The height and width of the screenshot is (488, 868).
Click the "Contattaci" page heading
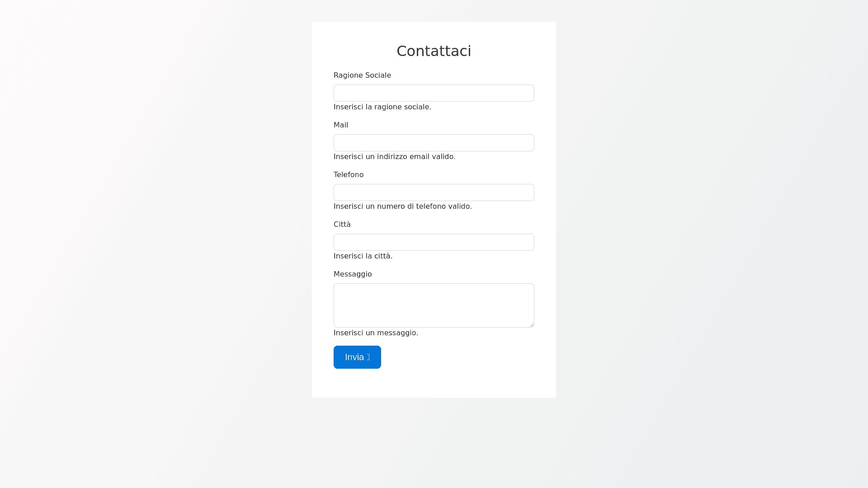[434, 51]
